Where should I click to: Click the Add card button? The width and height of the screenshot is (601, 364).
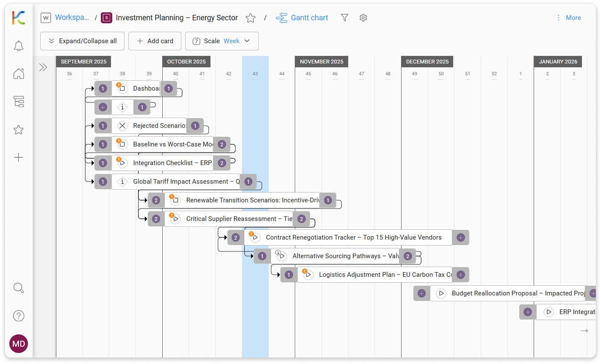155,41
